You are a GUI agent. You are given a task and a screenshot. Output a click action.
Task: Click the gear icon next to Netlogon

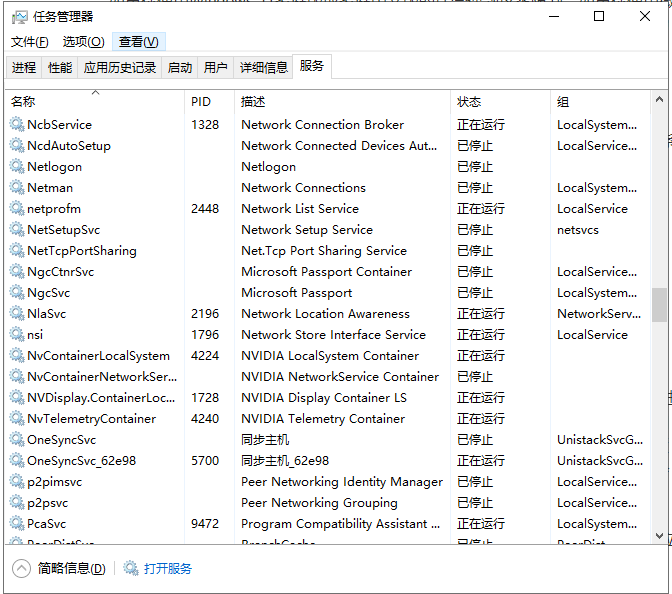(17, 167)
